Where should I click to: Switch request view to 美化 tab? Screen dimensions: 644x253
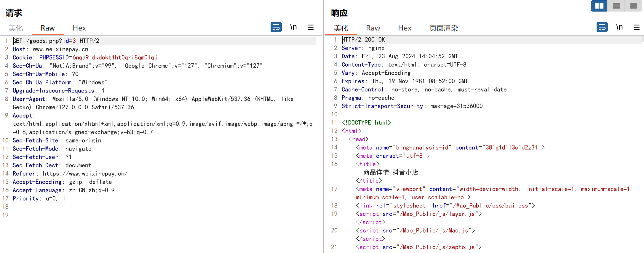(15, 28)
